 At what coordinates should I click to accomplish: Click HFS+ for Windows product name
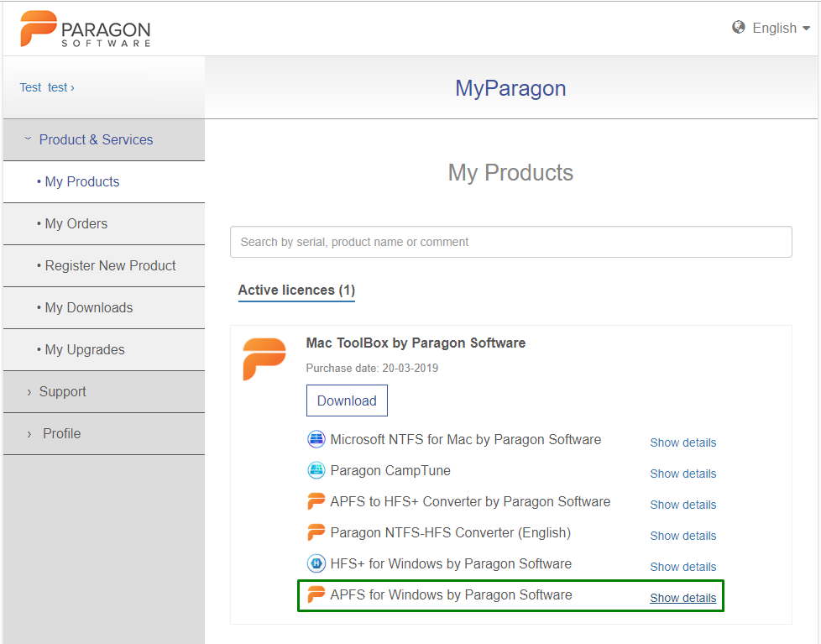click(451, 563)
